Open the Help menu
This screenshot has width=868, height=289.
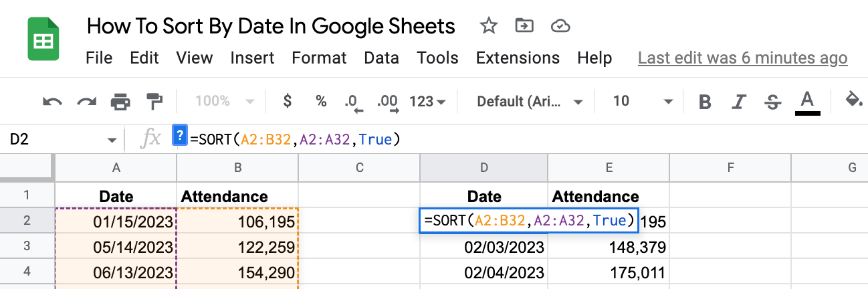pyautogui.click(x=594, y=58)
